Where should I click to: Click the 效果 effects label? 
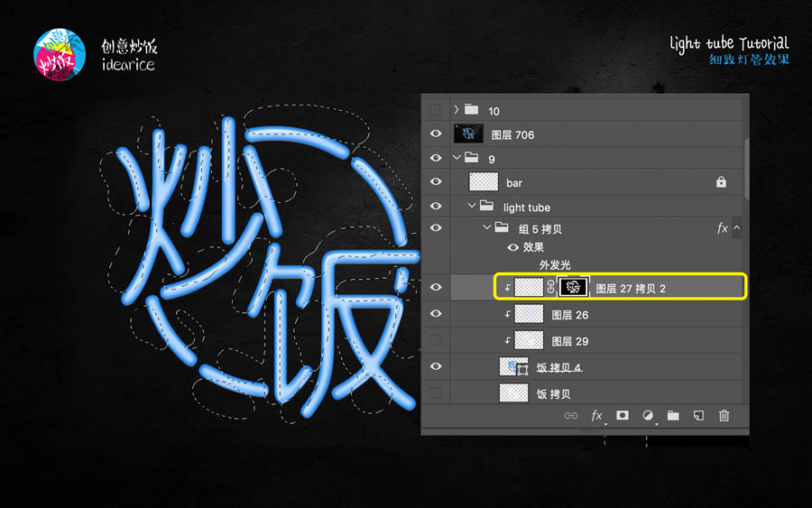(533, 247)
